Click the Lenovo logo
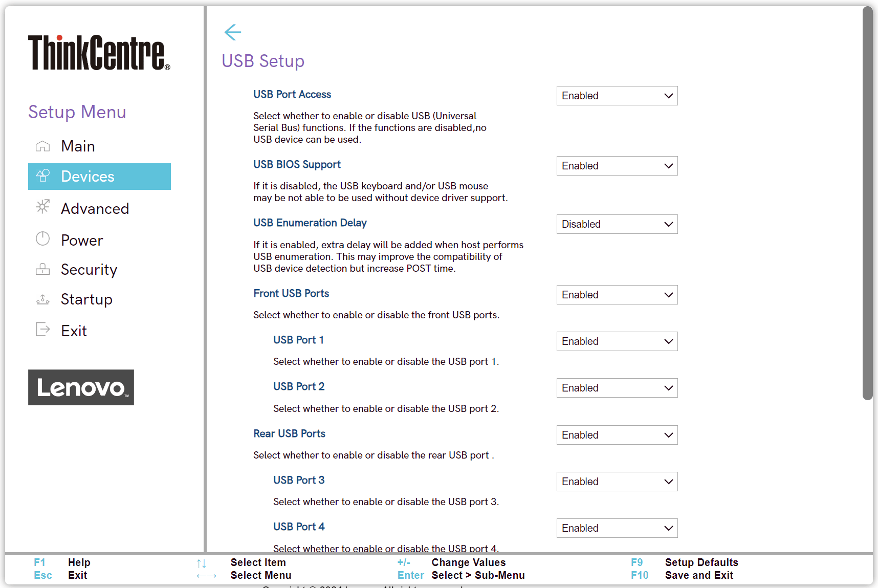 81,387
